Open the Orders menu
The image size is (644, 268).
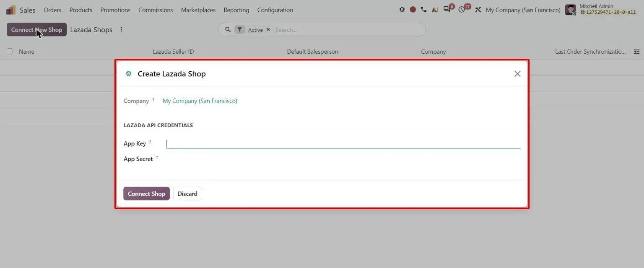[52, 10]
